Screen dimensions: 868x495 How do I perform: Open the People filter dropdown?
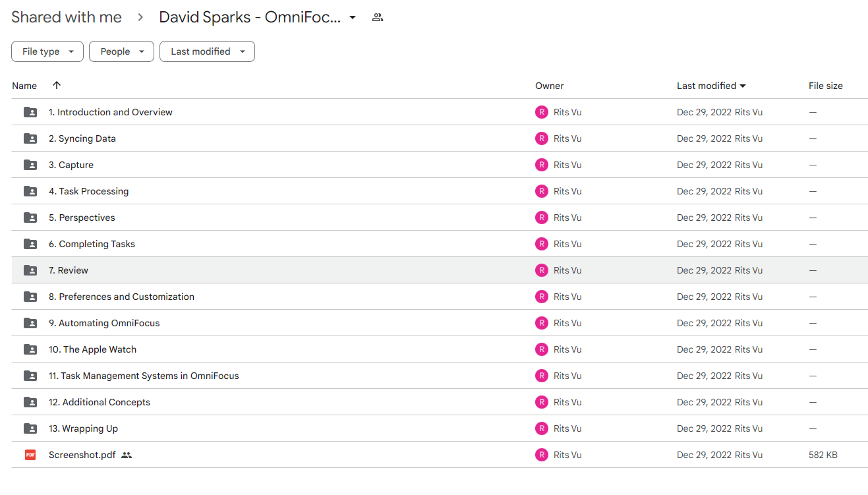pos(122,51)
